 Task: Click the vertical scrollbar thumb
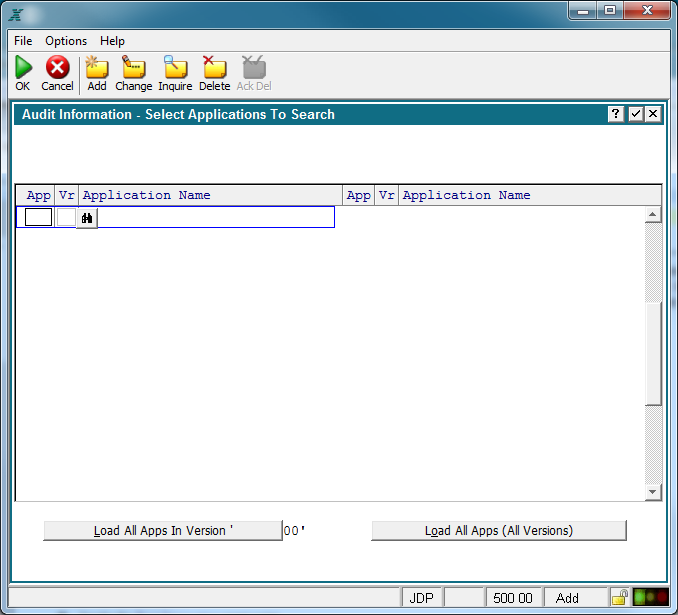coord(653,353)
